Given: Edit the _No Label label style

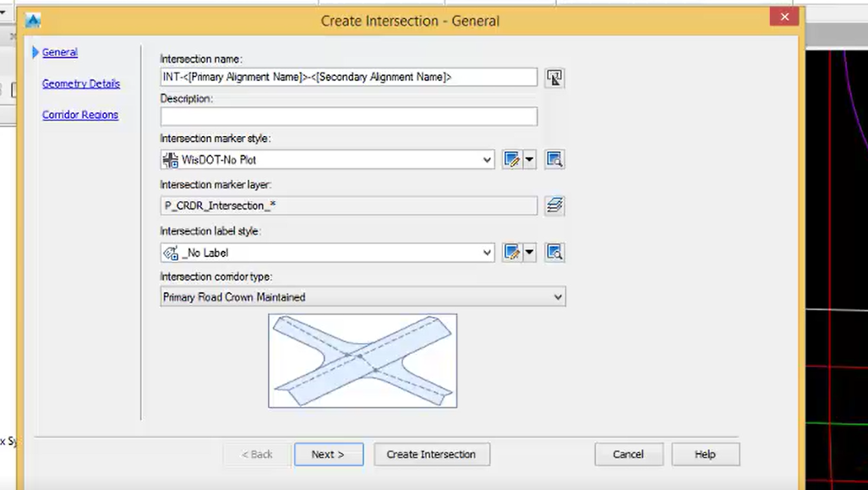Looking at the screenshot, I should tap(512, 253).
